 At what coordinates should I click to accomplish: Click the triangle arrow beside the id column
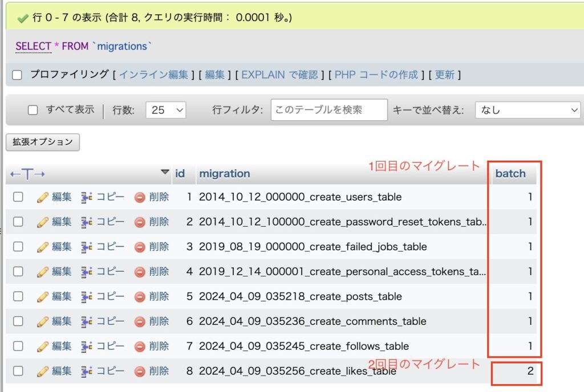click(x=165, y=172)
